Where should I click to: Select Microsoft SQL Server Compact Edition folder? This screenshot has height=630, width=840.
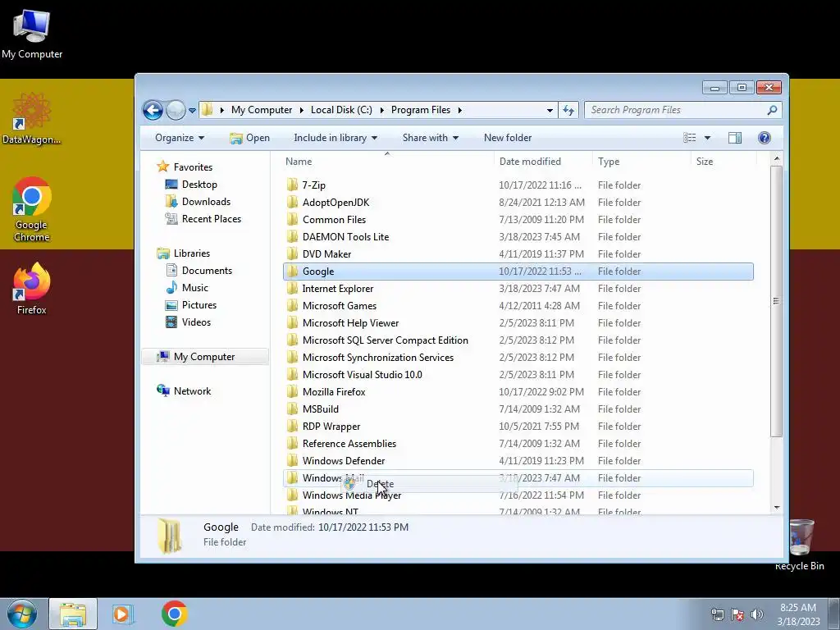(386, 340)
